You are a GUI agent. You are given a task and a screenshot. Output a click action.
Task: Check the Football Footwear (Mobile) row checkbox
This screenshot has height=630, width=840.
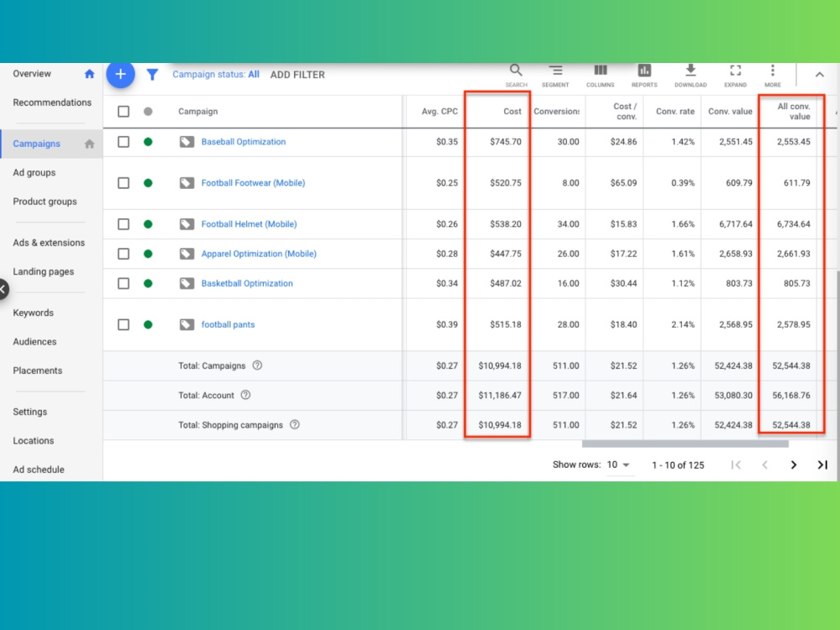point(123,183)
